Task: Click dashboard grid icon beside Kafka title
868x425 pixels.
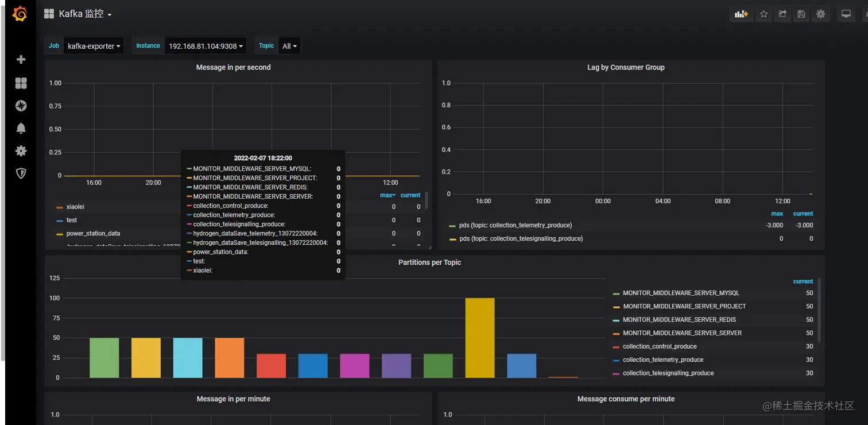Action: 49,14
